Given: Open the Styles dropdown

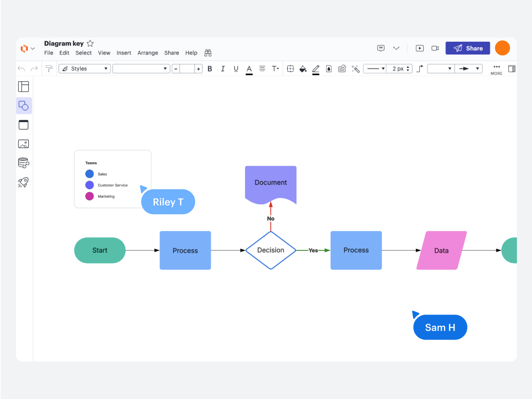Looking at the screenshot, I should point(85,69).
